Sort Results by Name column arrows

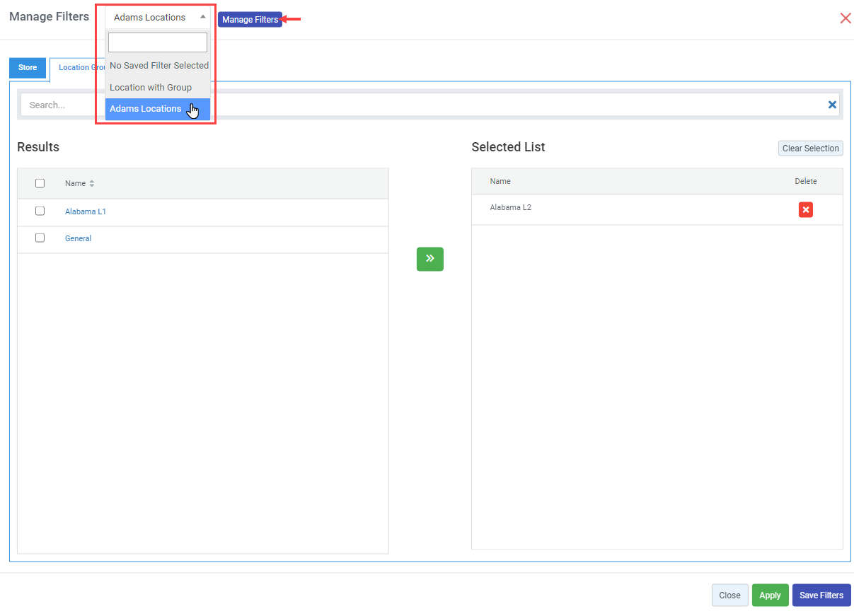click(x=92, y=184)
